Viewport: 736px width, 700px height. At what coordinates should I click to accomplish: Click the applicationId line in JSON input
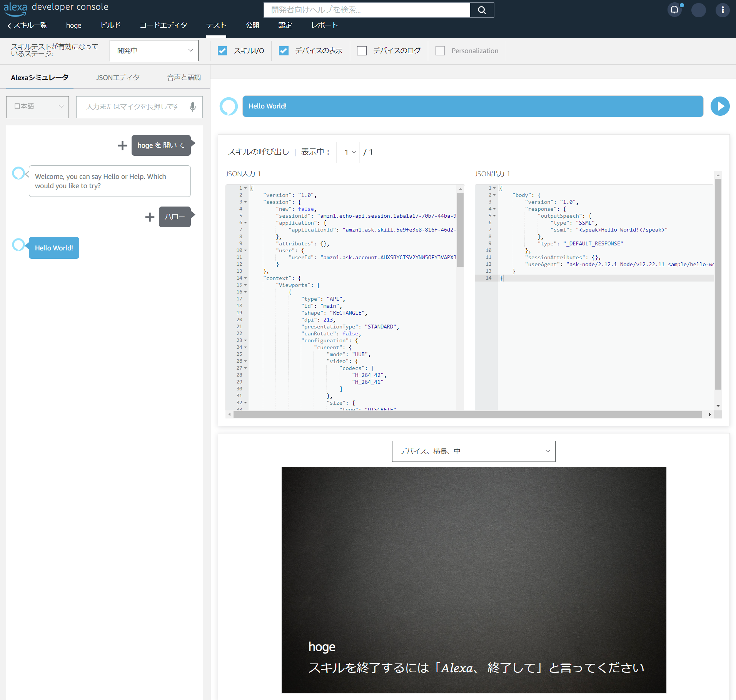[x=372, y=230]
